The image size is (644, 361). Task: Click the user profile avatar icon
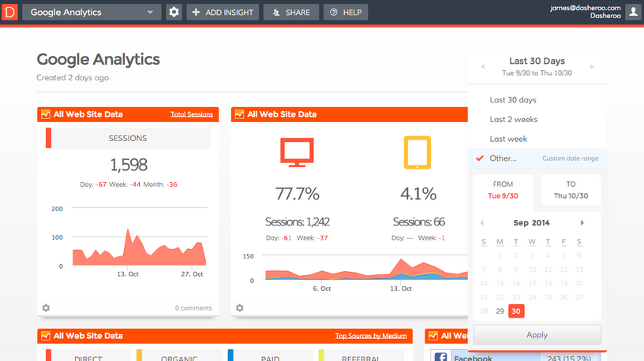pyautogui.click(x=633, y=12)
